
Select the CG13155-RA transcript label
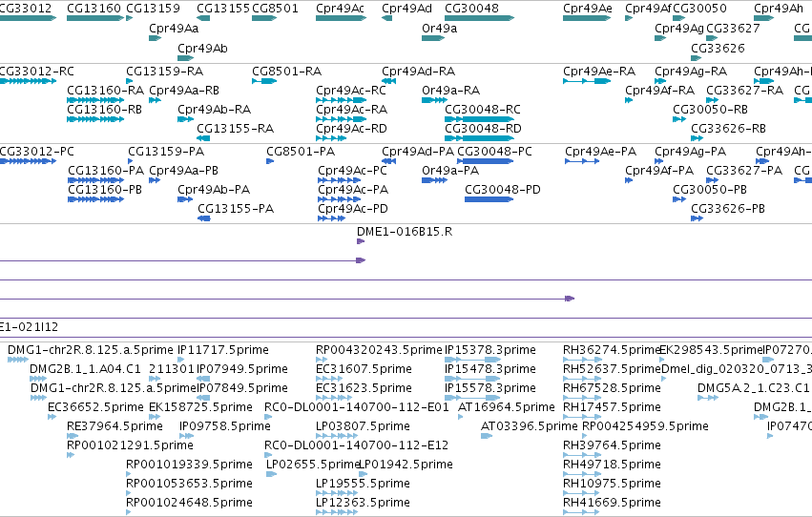click(x=235, y=129)
